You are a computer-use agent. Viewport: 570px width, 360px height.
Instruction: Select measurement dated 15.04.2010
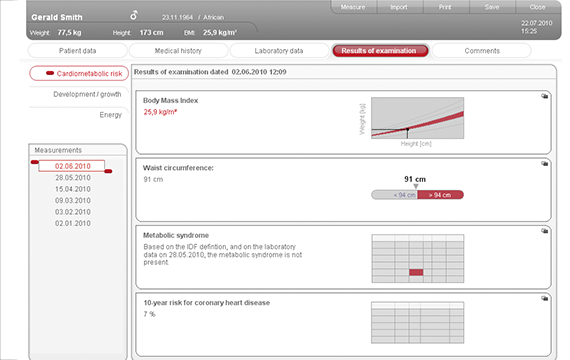pyautogui.click(x=73, y=189)
